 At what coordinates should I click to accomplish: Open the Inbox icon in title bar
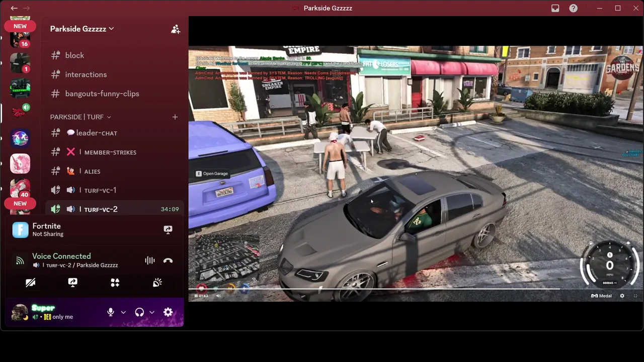(555, 8)
